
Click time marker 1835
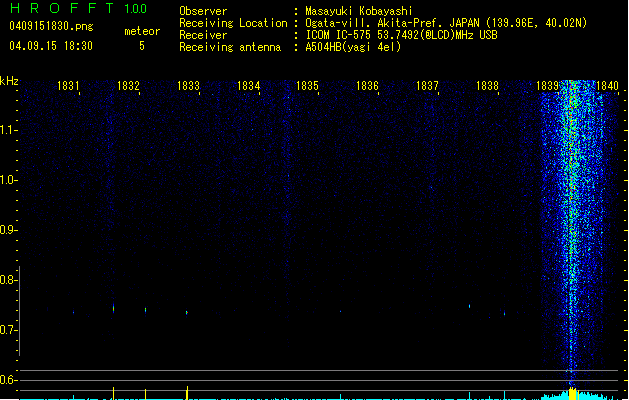307,86
